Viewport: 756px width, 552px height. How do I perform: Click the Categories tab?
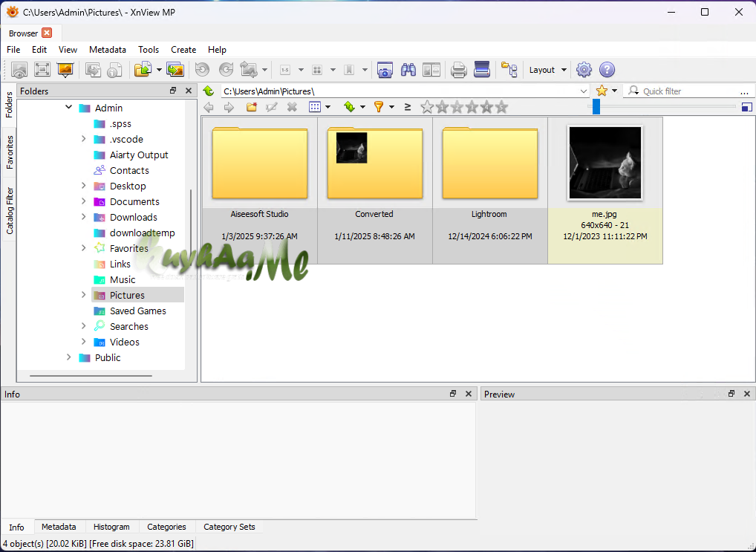167,527
